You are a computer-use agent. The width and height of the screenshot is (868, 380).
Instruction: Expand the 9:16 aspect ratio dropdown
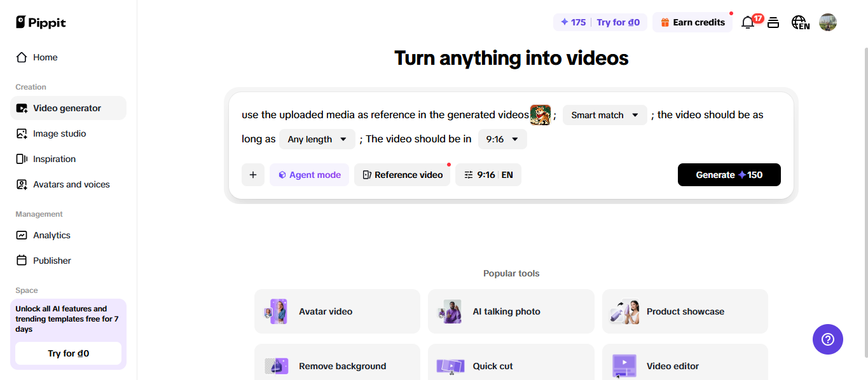(502, 139)
